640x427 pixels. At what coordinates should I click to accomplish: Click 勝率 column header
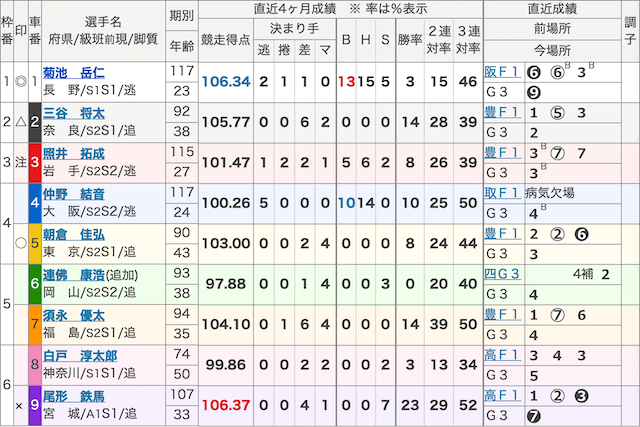coord(410,40)
